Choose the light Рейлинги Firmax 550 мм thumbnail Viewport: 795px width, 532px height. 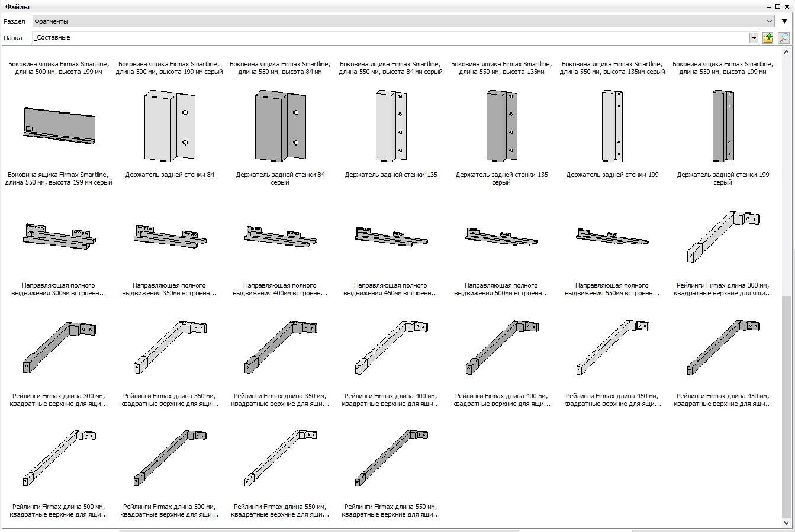[x=281, y=457]
